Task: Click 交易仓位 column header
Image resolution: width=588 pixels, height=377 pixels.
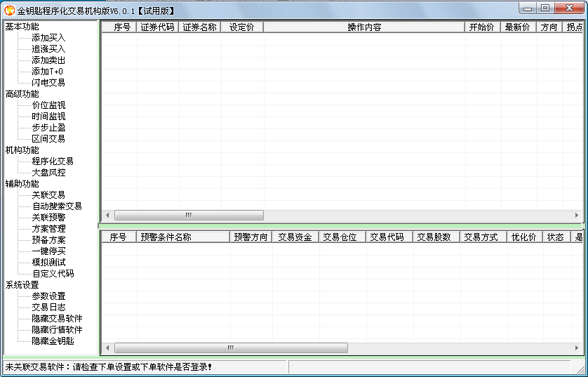Action: tap(342, 237)
